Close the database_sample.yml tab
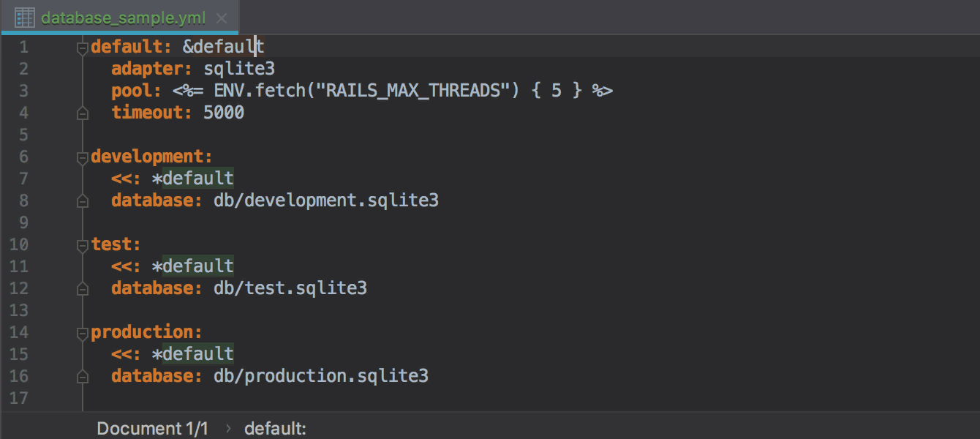This screenshot has height=439, width=980. coord(222,18)
